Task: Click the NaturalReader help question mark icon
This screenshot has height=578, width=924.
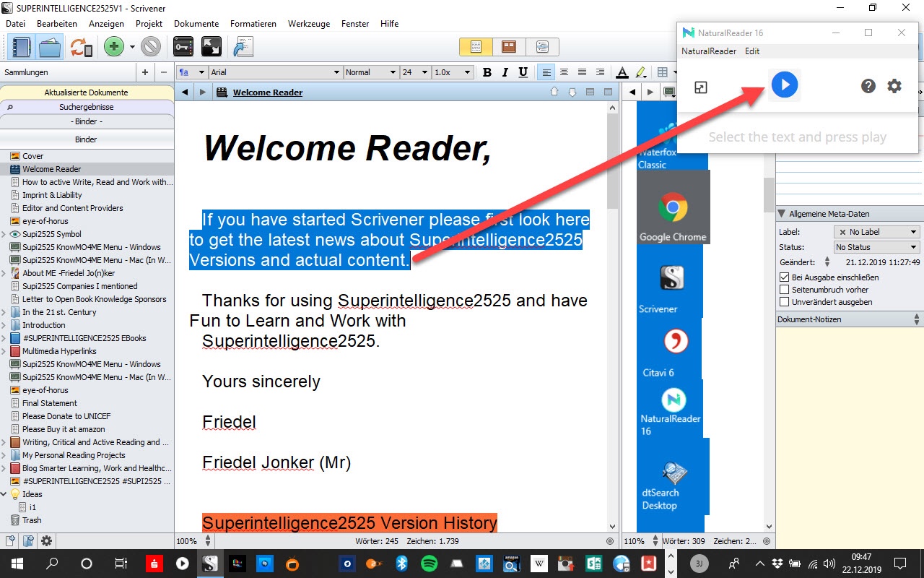Action: tap(868, 86)
